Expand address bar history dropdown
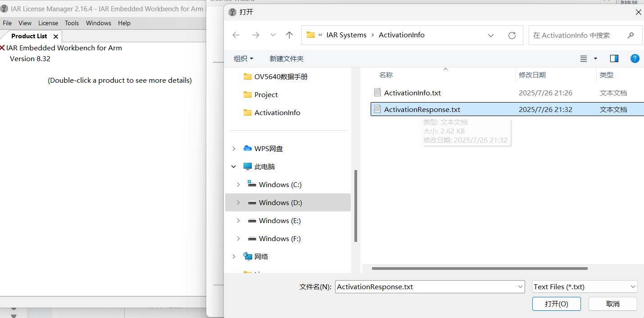The image size is (644, 318). pos(491,35)
